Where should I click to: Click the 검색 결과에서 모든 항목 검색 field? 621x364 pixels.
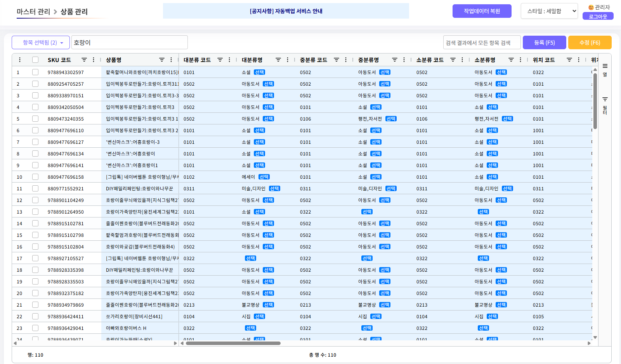pyautogui.click(x=481, y=43)
